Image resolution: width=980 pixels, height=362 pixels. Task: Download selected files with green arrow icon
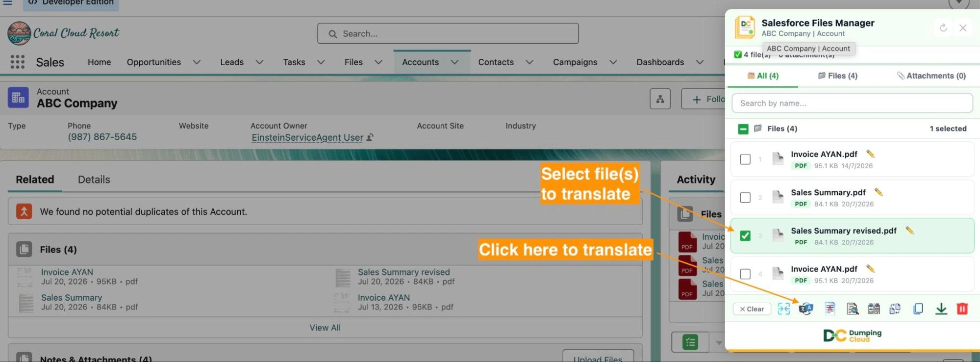941,309
